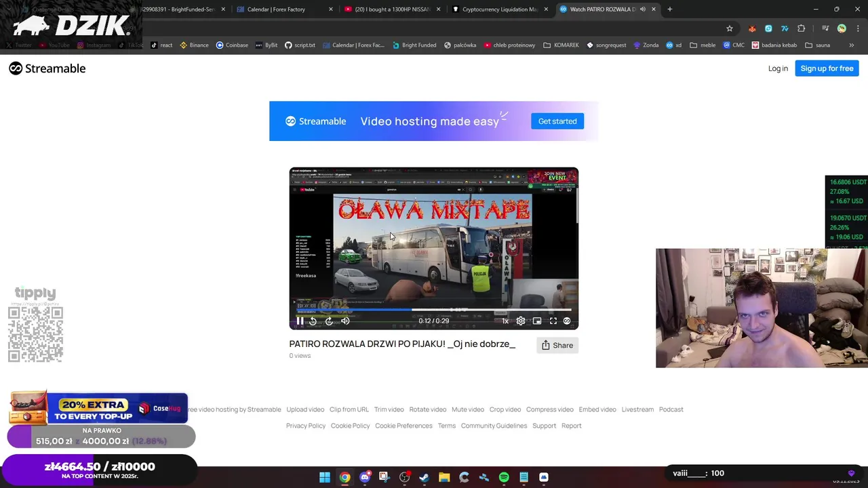
Task: Click Get started in the banner
Action: [557, 121]
